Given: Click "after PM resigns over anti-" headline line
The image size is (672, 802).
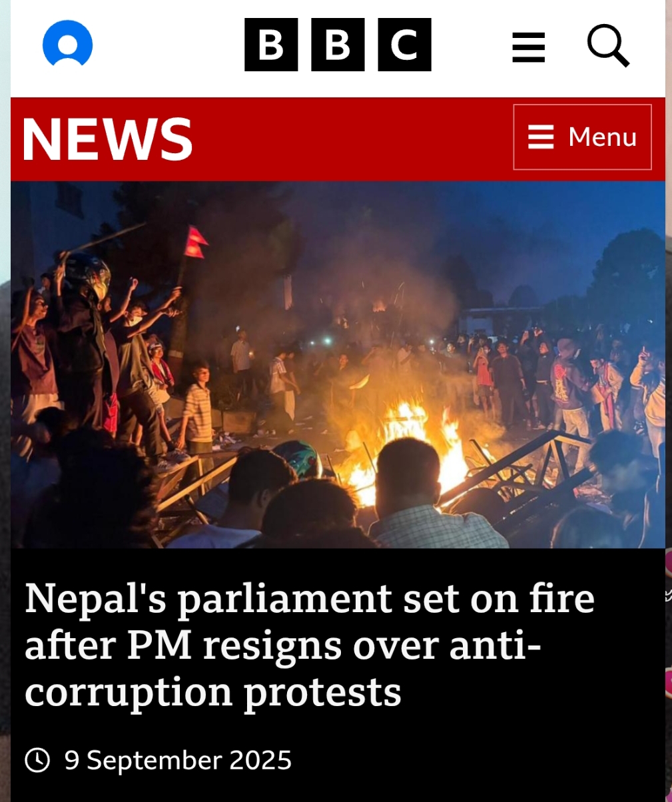Looking at the screenshot, I should coord(283,645).
